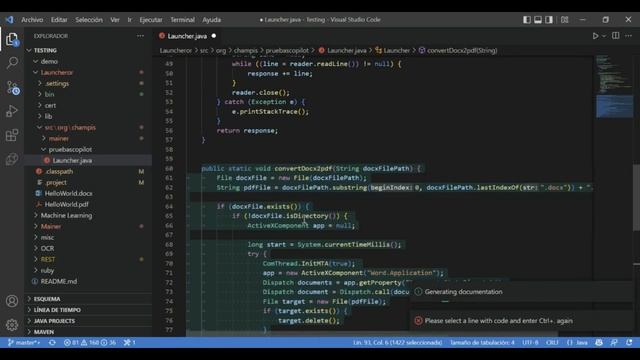Open the run options dropdown arrow
The height and width of the screenshot is (360, 640).
click(x=604, y=36)
